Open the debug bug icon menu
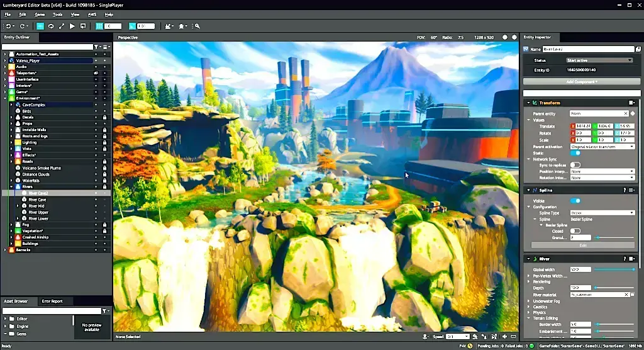Image resolution: width=644 pixels, height=350 pixels. click(x=182, y=26)
